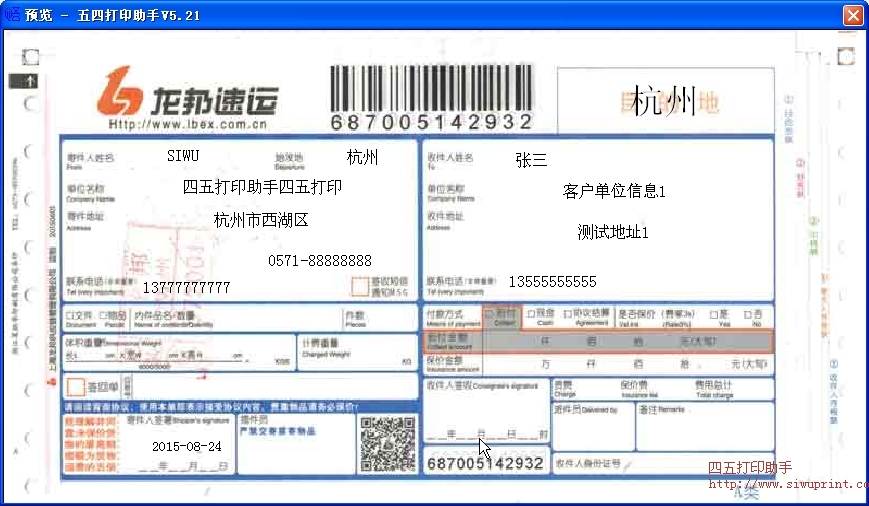Screen dimensions: 869x506
Task: Click the 签收短信通知 checkbox on the waybill
Action: (360, 287)
